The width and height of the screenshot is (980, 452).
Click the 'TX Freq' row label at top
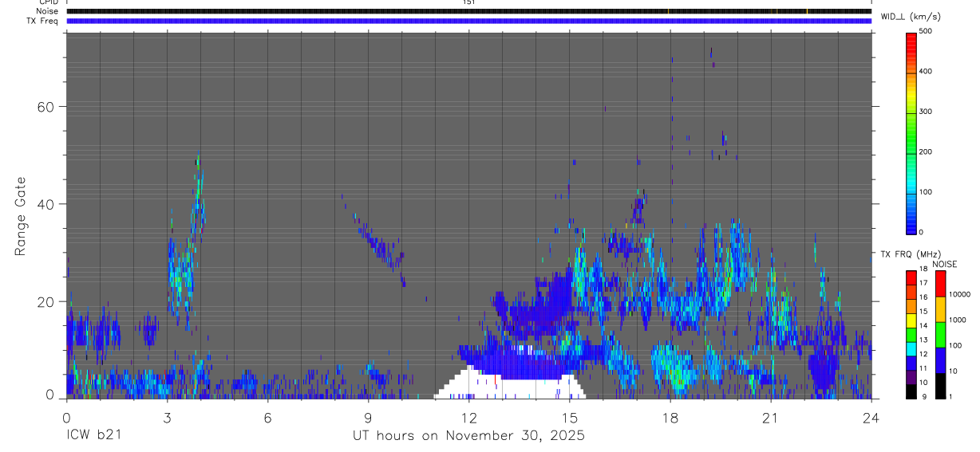click(42, 21)
